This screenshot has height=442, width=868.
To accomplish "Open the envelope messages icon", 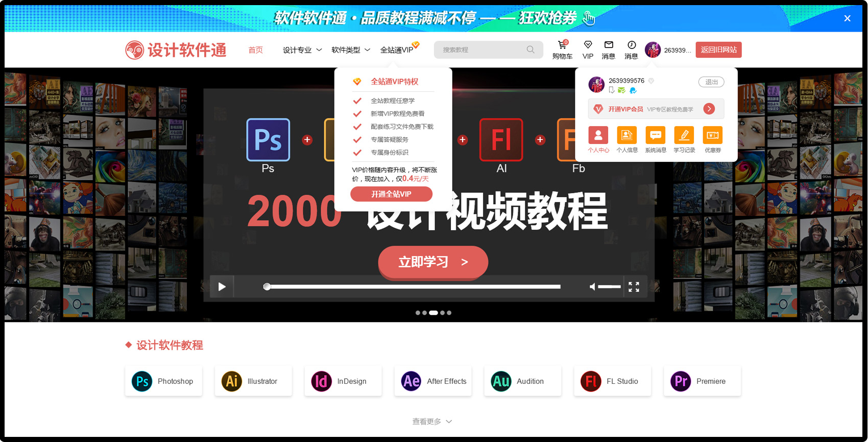I will 609,45.
